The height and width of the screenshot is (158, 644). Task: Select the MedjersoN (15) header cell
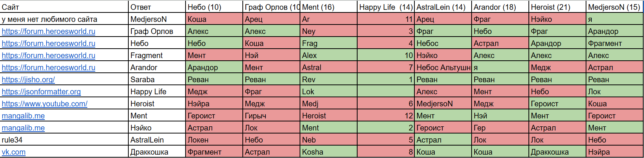[x=615, y=7]
